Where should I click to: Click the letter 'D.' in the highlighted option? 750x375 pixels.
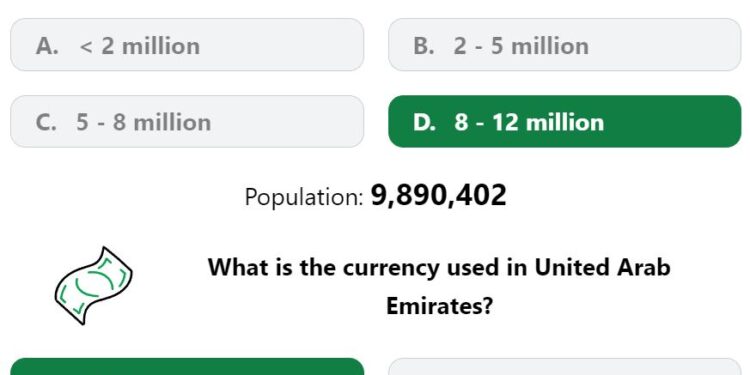(x=425, y=122)
